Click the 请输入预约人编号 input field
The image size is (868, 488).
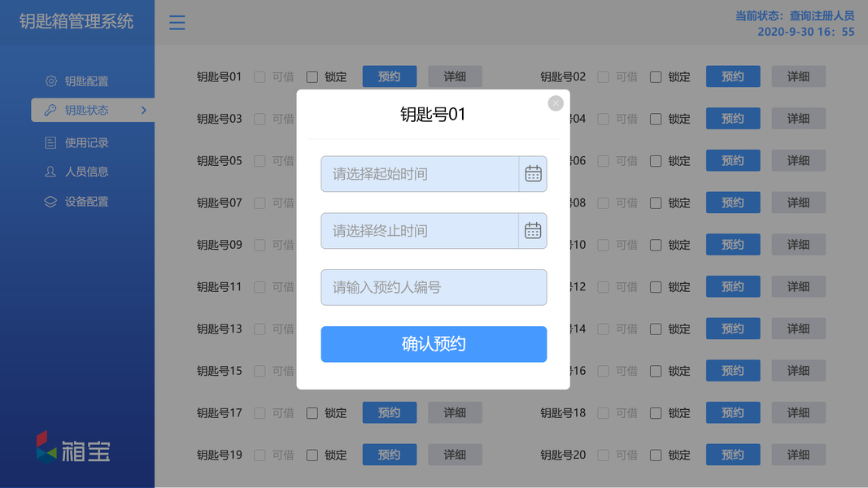tap(434, 288)
